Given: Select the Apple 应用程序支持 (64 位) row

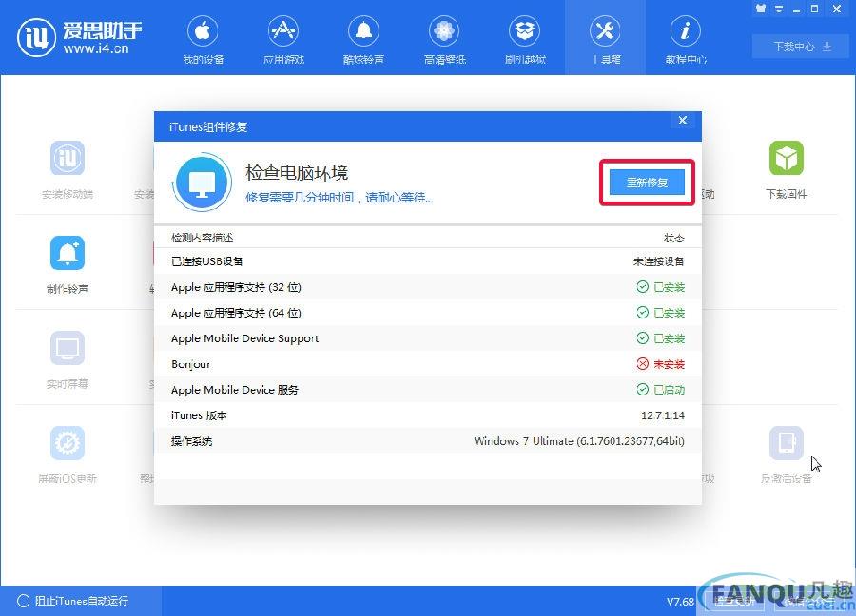Looking at the screenshot, I should tap(427, 313).
